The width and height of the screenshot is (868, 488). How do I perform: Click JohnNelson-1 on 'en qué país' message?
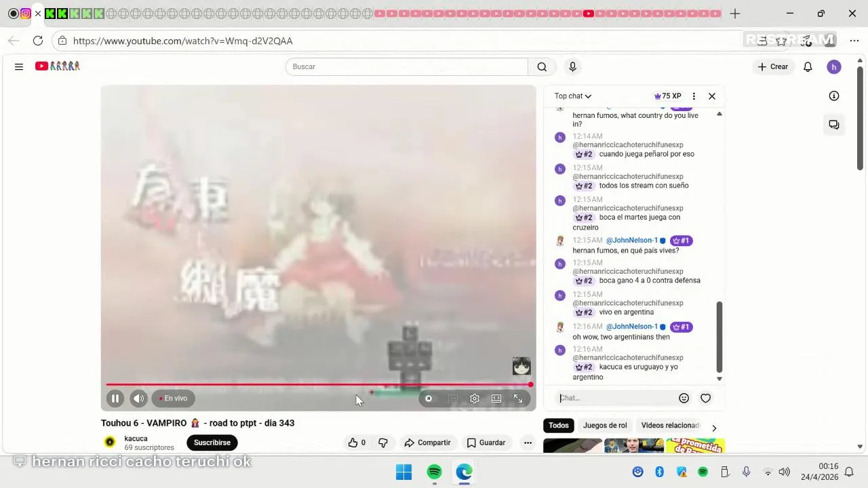632,241
